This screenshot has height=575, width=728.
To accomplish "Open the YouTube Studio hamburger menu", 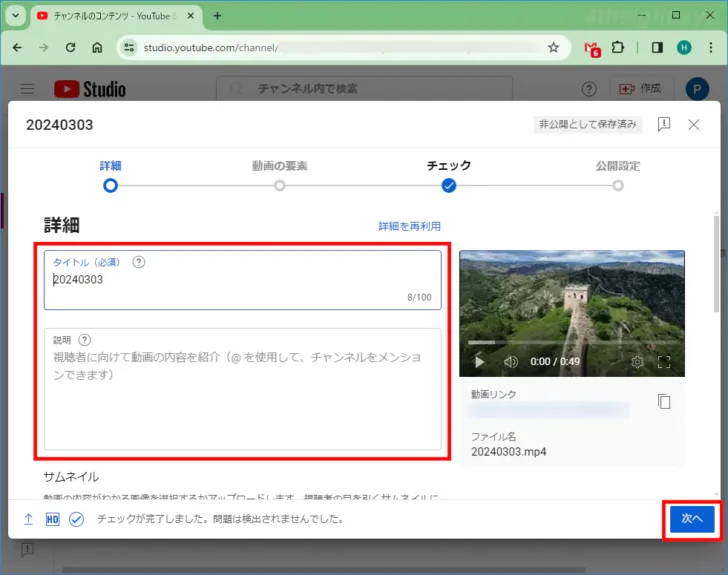I will (27, 89).
